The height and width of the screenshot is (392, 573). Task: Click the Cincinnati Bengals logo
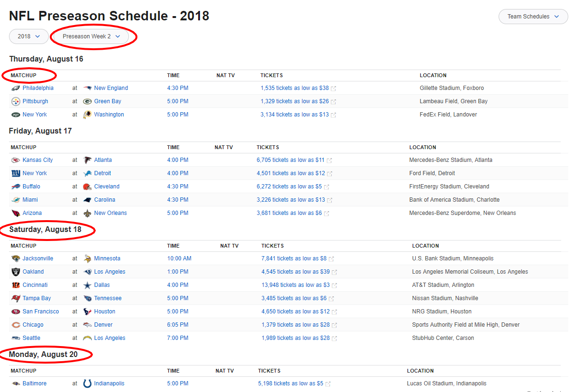point(16,285)
